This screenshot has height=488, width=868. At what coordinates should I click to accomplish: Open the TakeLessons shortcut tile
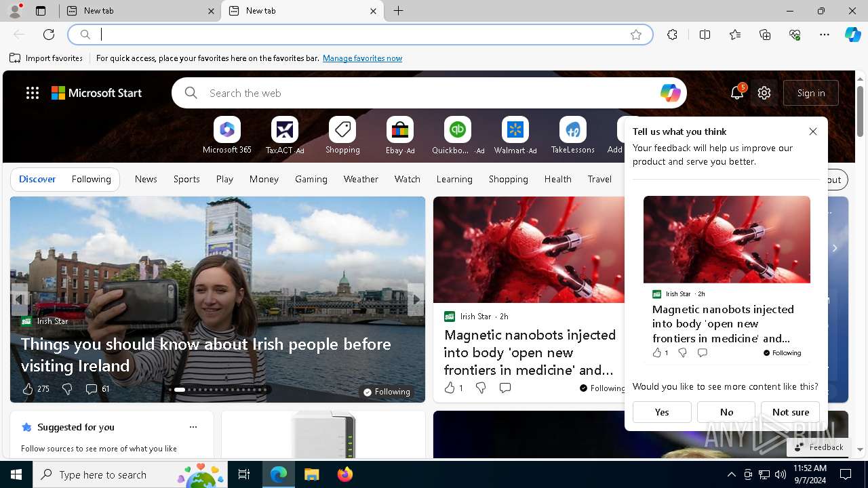point(573,136)
